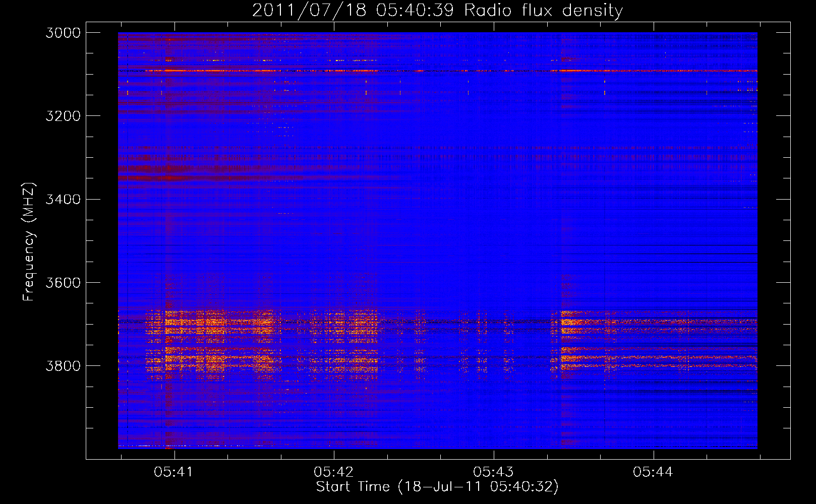The height and width of the screenshot is (504, 816).
Task: Click the 3400 frequency axis label
Action: (x=63, y=199)
